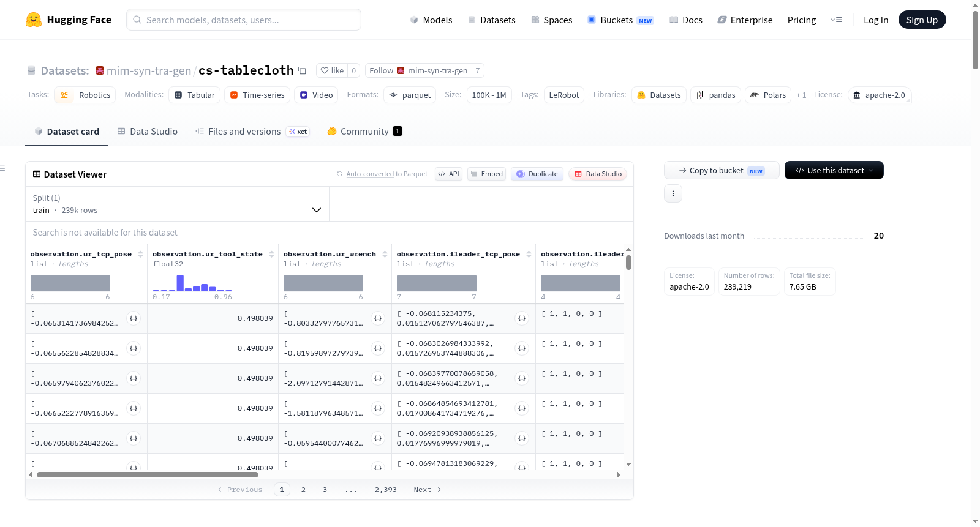Viewport: 980px width, 527px height.
Task: Expand ur_tcp_pose cell starting -0.0665222778916359
Action: point(134,408)
